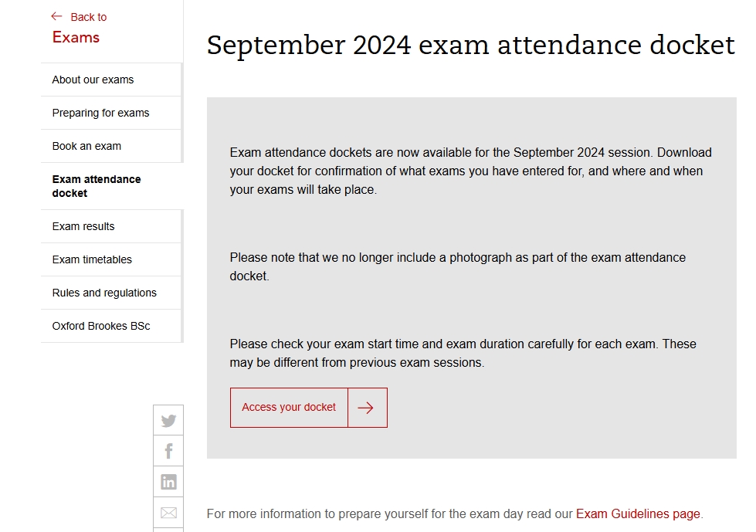Viewport: 756px width, 532px height.
Task: Click the back arrow beside Back to
Action: (x=56, y=16)
